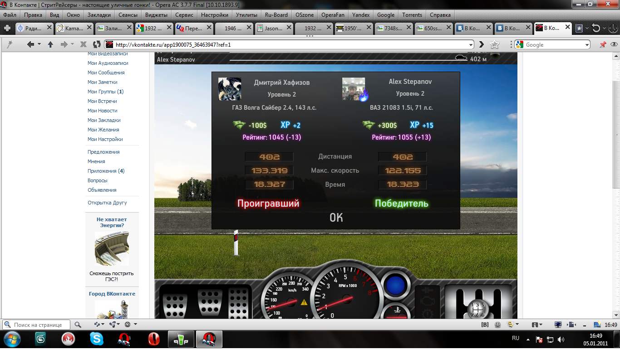Click the Go arrow beside the address bar

(x=482, y=44)
